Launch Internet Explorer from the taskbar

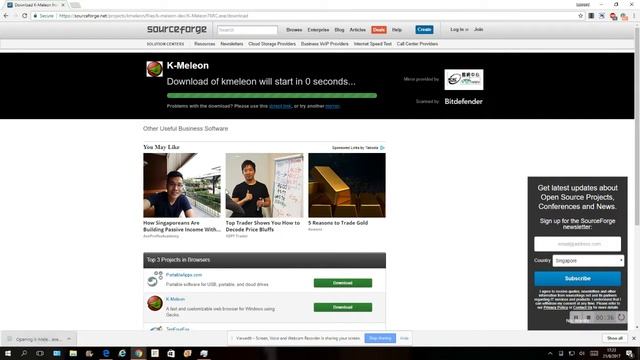[x=122, y=353]
